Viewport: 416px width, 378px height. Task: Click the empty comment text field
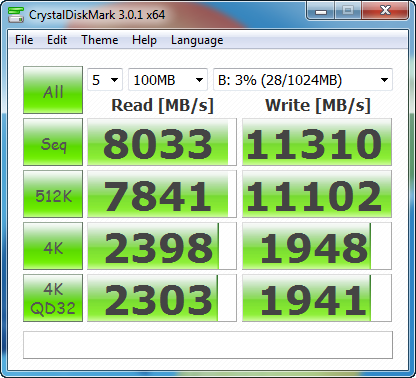(208, 345)
